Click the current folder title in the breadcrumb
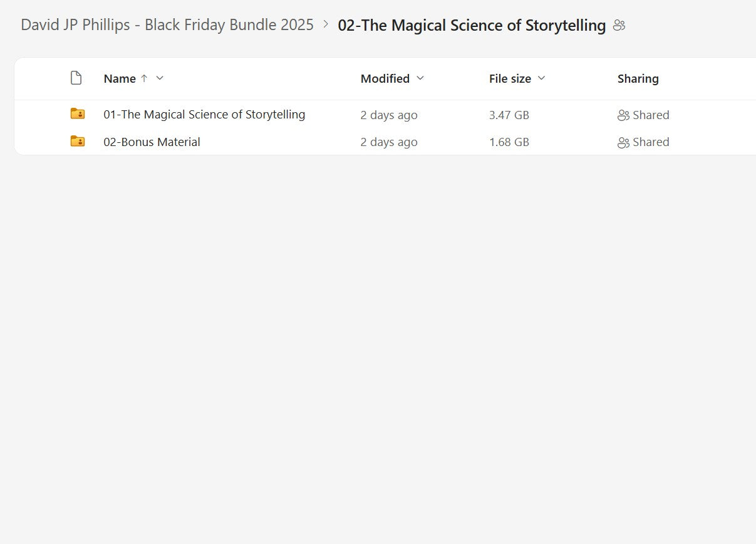 (x=472, y=26)
